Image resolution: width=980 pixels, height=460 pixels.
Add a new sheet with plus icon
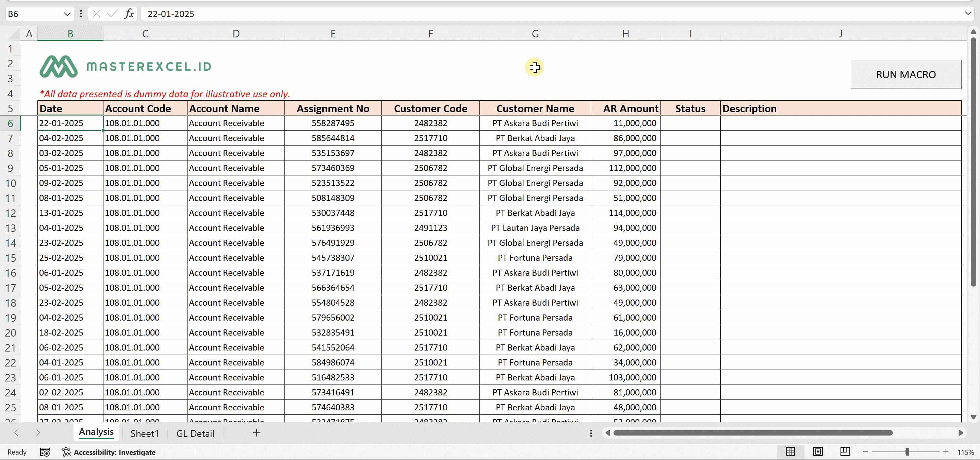tap(257, 432)
